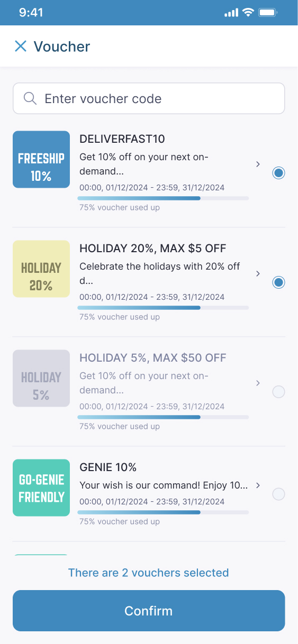Click the DELIVERFAST10 usage progress bar
This screenshot has height=644, width=298.
163,198
